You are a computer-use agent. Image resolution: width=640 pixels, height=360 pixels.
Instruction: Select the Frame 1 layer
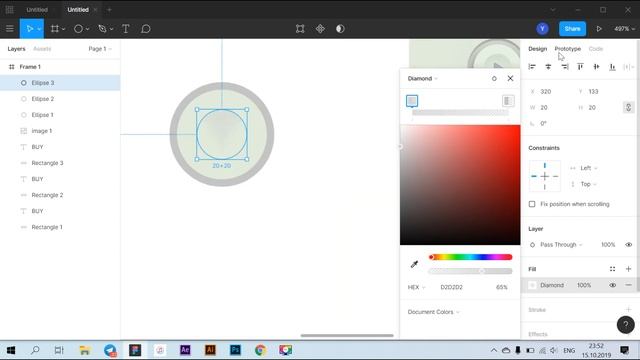(x=60, y=67)
